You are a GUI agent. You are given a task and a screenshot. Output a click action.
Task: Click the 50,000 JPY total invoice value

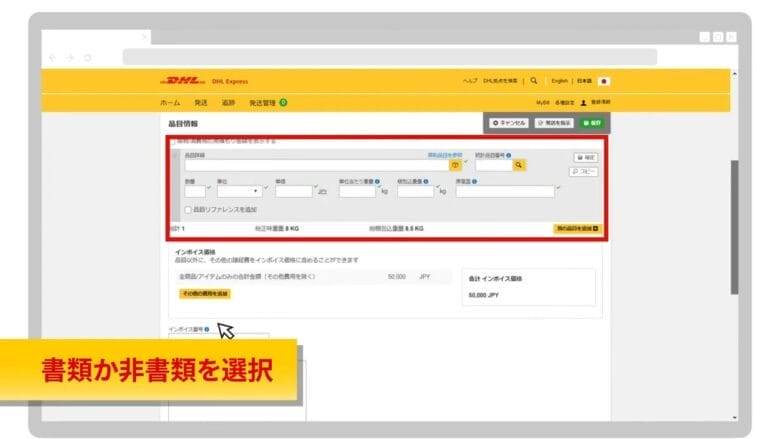(484, 295)
